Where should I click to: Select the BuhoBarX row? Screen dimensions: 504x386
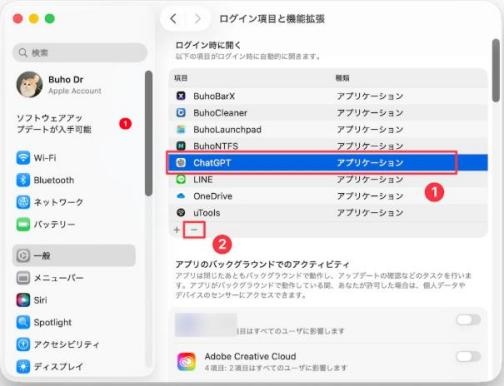pyautogui.click(x=328, y=96)
